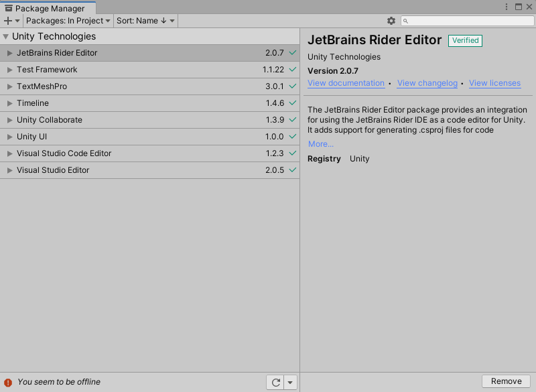Click version 3.0.1 of TextMeshPro
Image resolution: width=536 pixels, height=392 pixels.
pyautogui.click(x=275, y=86)
